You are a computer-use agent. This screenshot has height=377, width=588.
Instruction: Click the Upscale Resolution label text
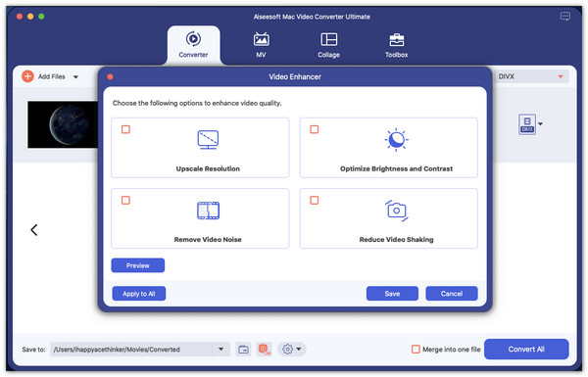(x=208, y=168)
